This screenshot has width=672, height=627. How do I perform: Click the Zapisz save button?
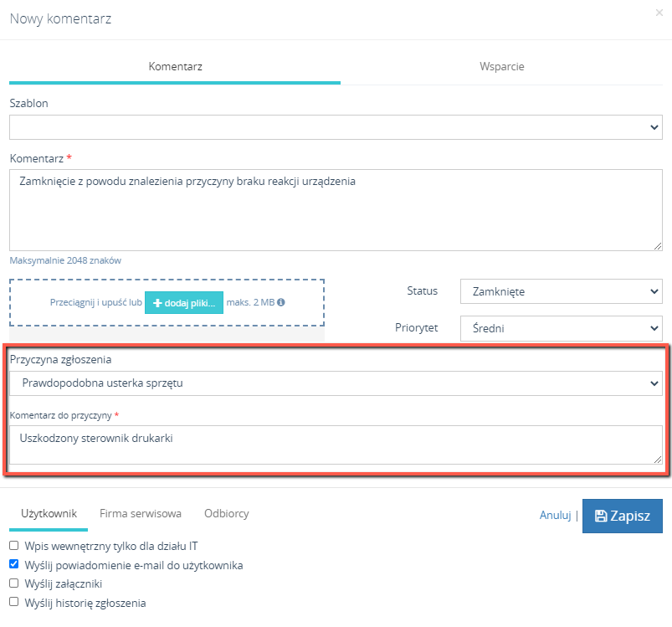pos(623,516)
